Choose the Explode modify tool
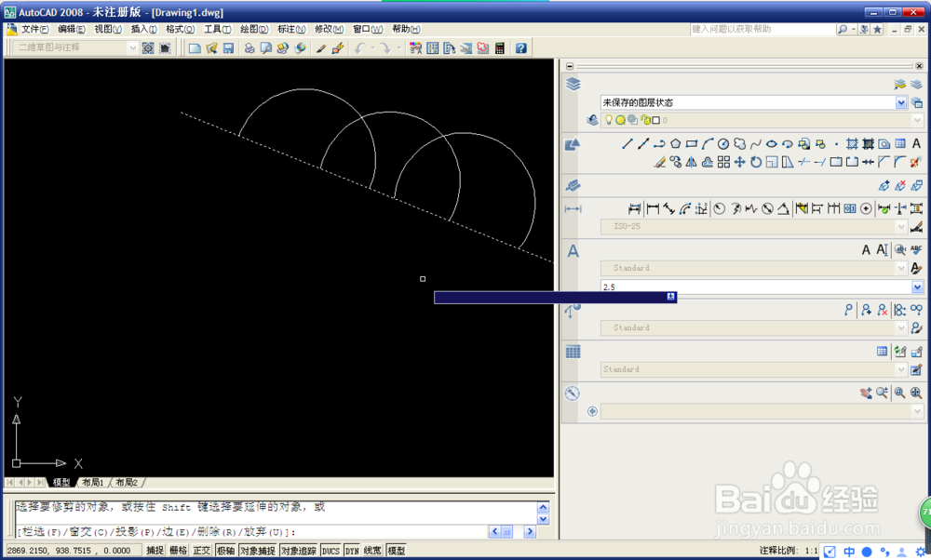Image resolution: width=931 pixels, height=560 pixels. click(916, 162)
